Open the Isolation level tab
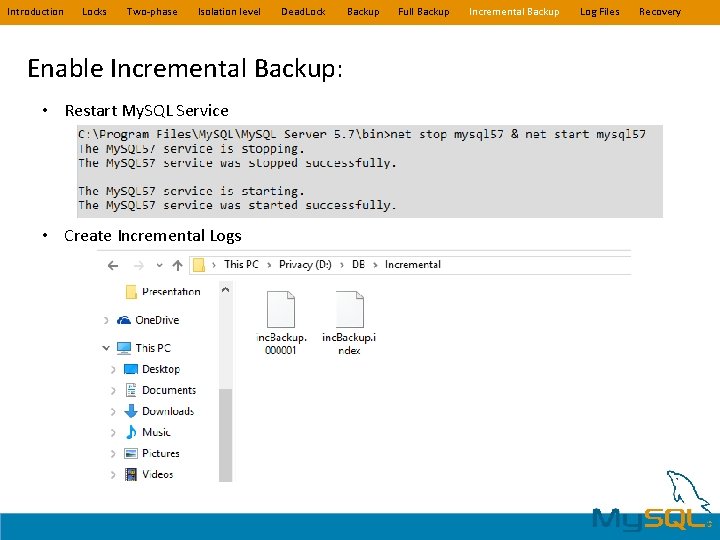 pos(229,11)
